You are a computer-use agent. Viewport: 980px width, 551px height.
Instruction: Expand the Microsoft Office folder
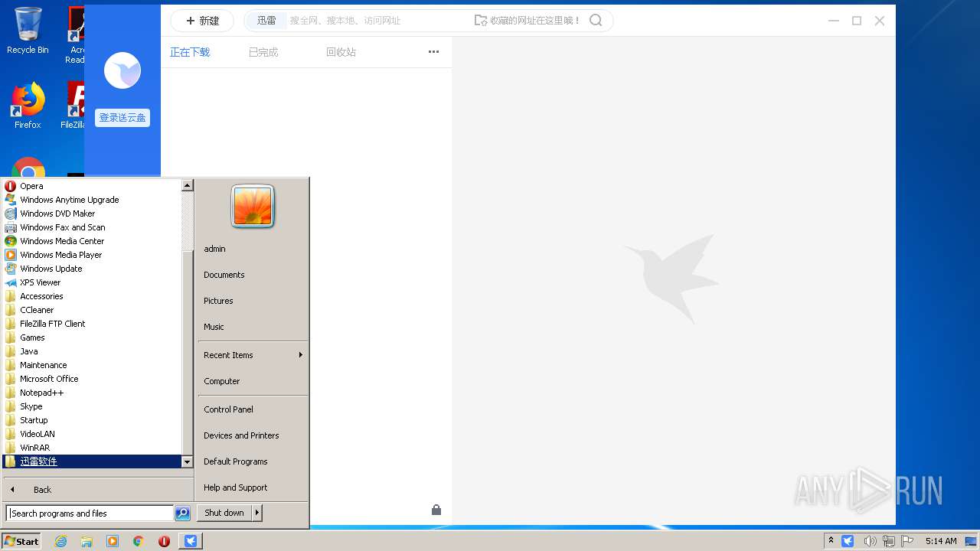[92, 379]
